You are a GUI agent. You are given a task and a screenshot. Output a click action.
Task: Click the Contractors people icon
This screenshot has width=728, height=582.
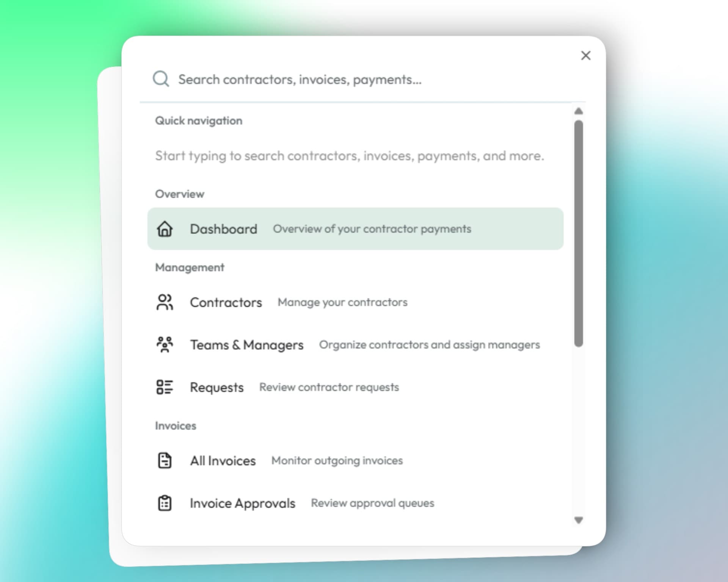click(165, 302)
